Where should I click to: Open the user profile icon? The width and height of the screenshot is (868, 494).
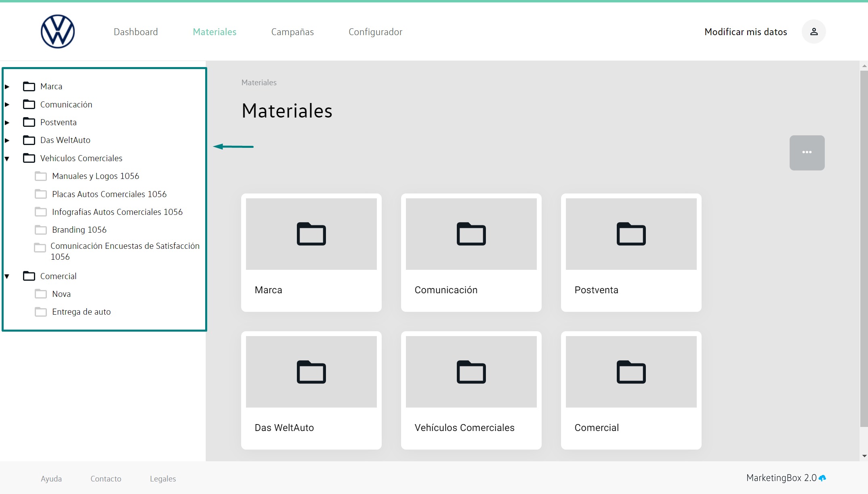click(x=813, y=32)
